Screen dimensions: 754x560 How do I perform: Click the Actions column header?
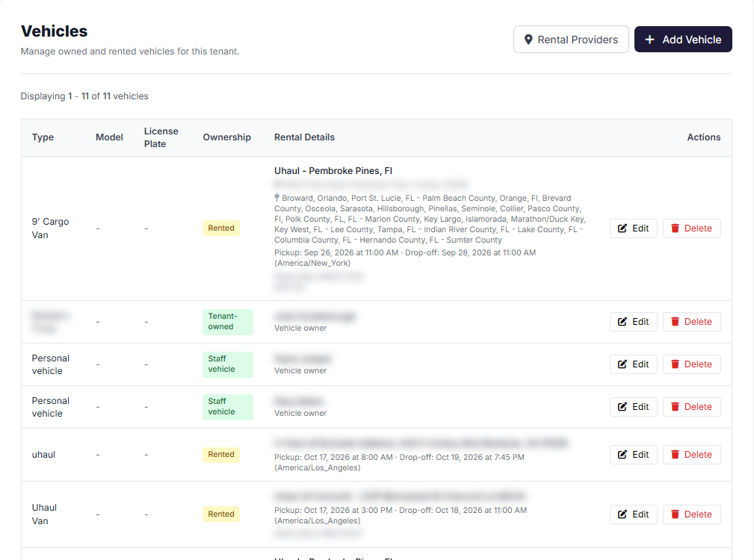click(703, 137)
